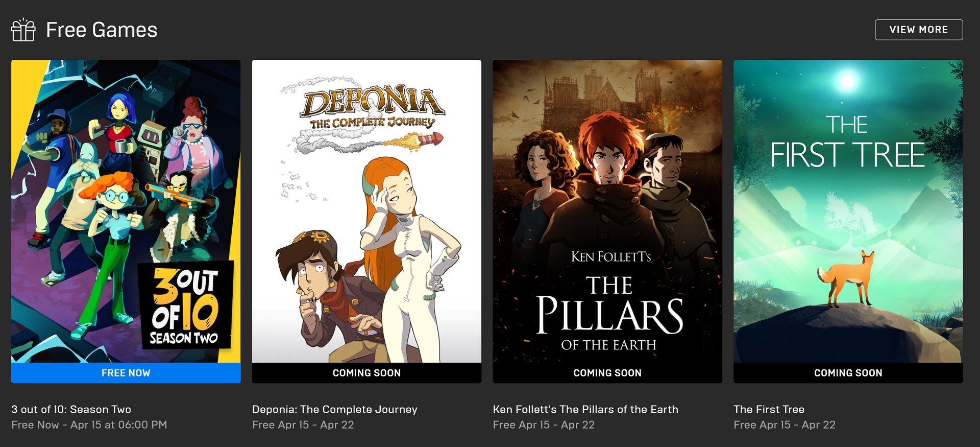Click the Coming Soon banner under Deponia
Viewport: 980px width, 447px height.
click(366, 373)
